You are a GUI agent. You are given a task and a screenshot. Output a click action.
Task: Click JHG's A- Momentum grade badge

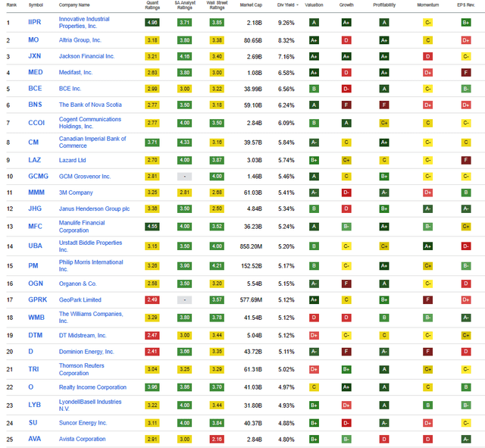427,209
